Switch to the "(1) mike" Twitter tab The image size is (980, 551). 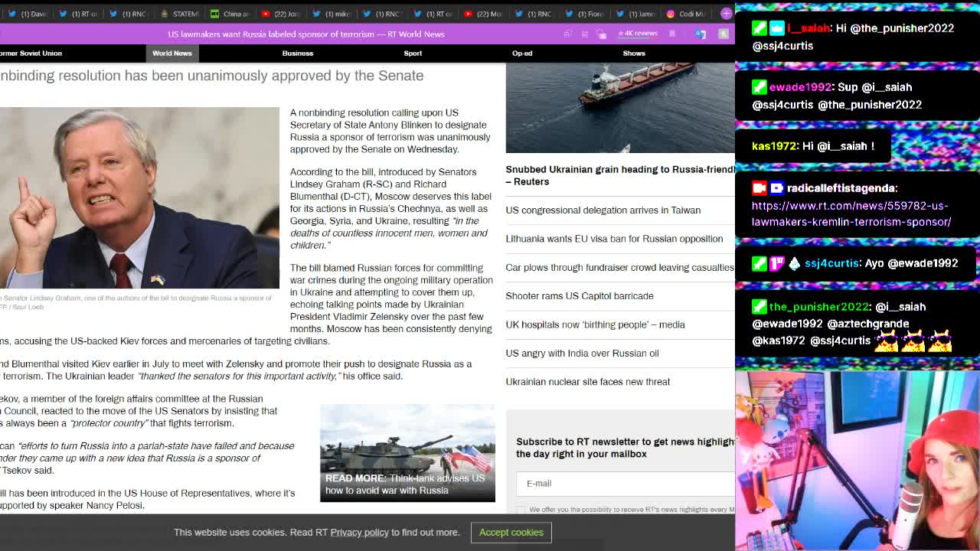[331, 14]
